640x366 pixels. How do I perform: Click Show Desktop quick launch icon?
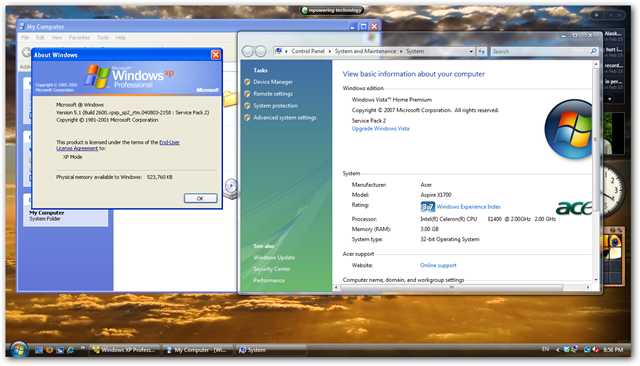pyautogui.click(x=40, y=350)
